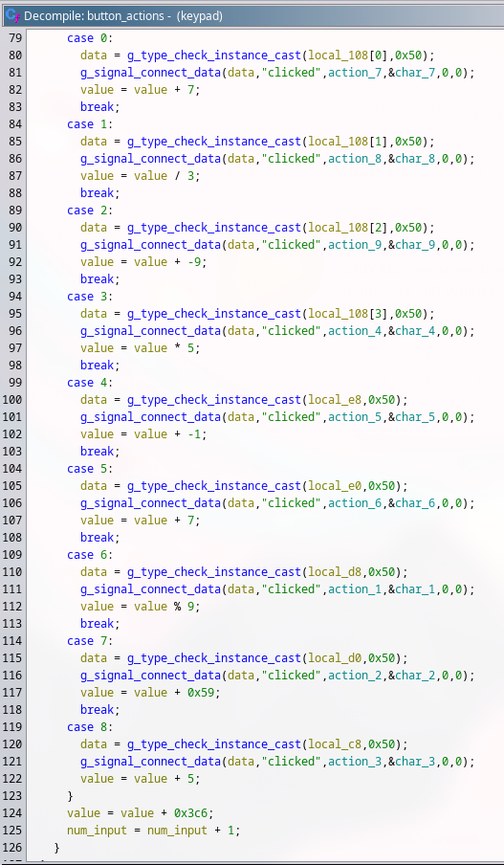Viewport: 504px width, 865px height.
Task: Click the g_signal_connect_data call on line 96
Action: [151, 331]
